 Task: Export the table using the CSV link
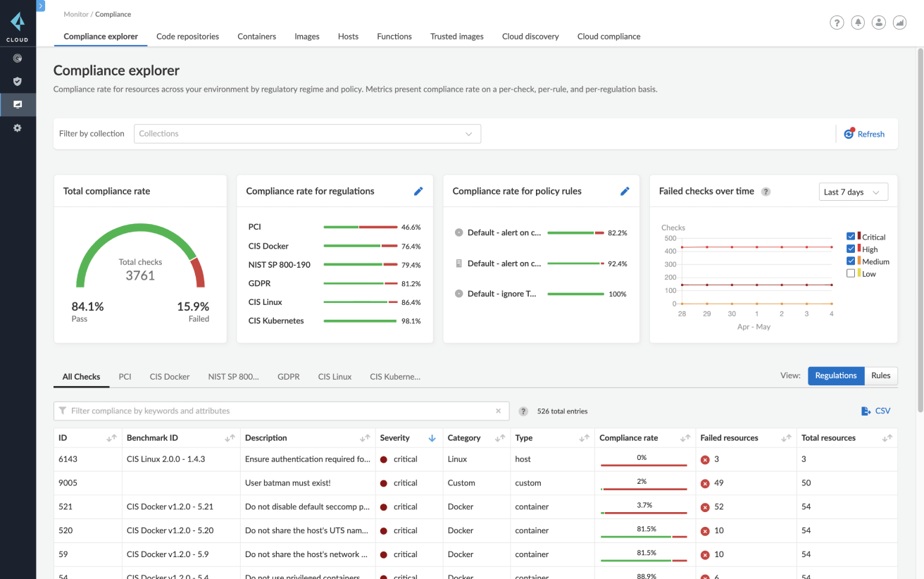point(875,410)
